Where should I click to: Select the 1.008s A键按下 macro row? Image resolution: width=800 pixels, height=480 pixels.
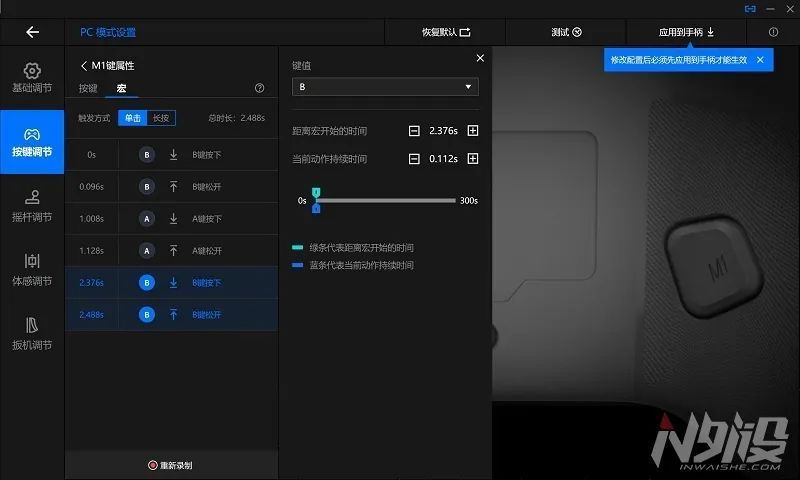pyautogui.click(x=171, y=219)
